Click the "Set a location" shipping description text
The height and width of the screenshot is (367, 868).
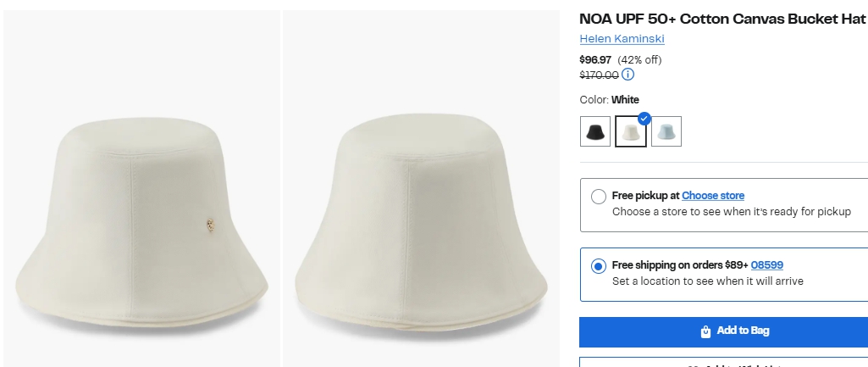point(707,281)
